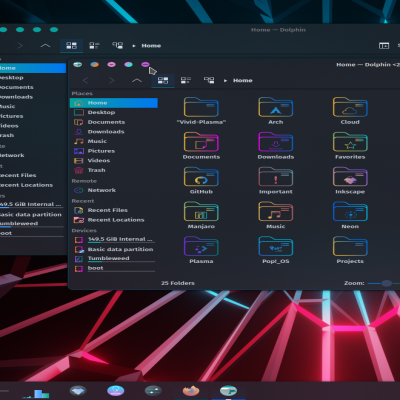Image resolution: width=400 pixels, height=400 pixels.
Task: Open Firefox from the taskbar
Action: tap(191, 391)
